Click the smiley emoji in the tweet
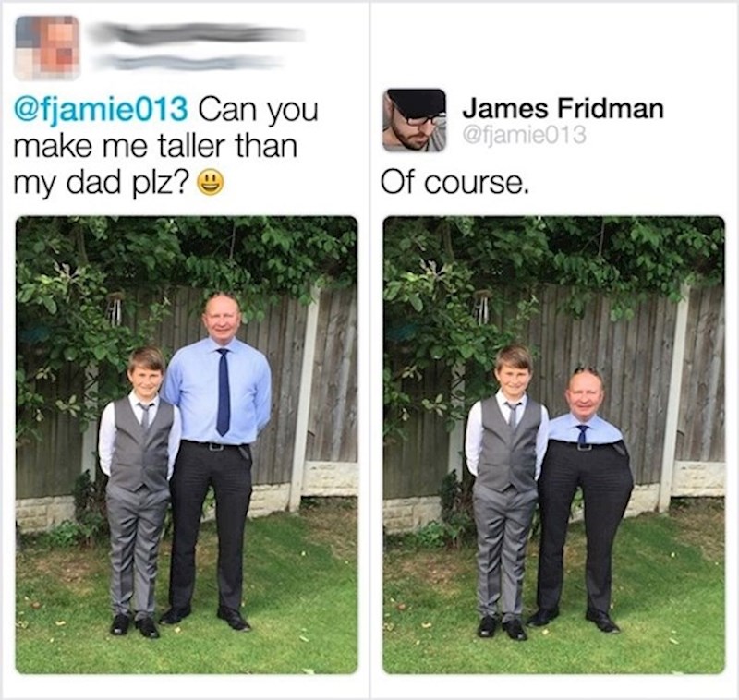This screenshot has height=700, width=739. click(x=211, y=184)
